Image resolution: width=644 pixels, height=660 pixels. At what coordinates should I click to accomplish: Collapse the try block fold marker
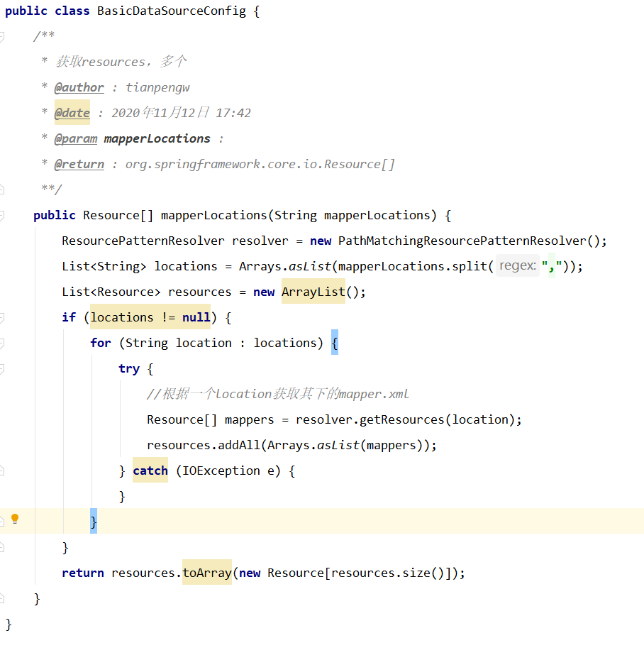(1, 369)
